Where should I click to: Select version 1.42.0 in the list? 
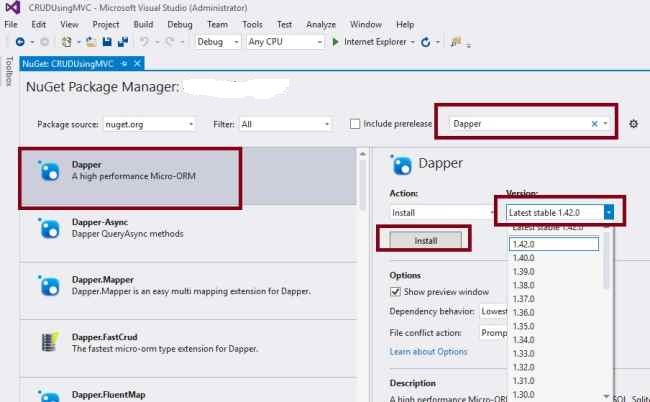pos(554,244)
